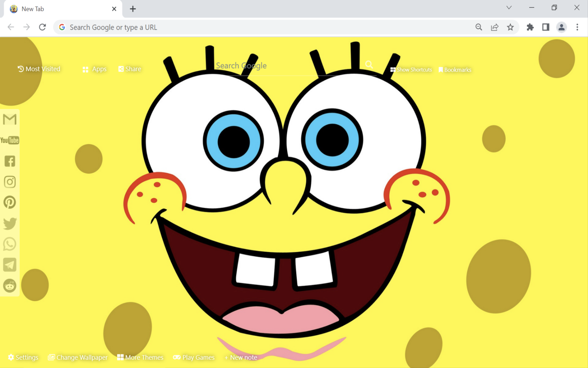This screenshot has height=368, width=588.
Task: Reload the page
Action: click(x=42, y=27)
